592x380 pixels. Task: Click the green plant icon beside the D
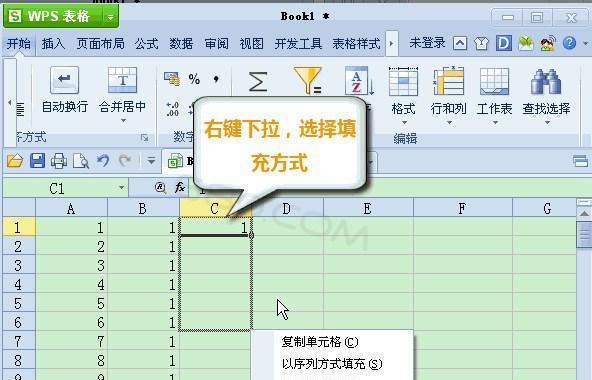tap(526, 43)
